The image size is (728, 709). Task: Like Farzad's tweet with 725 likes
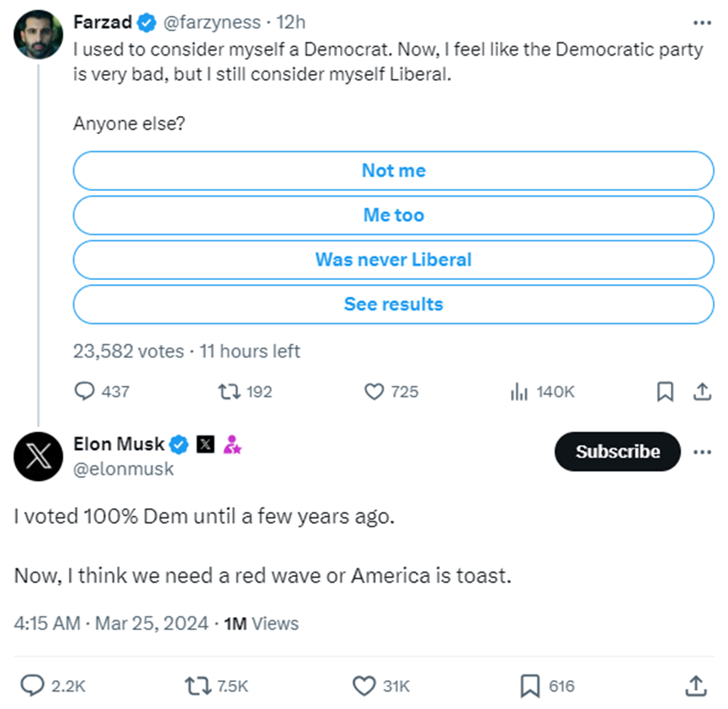375,391
